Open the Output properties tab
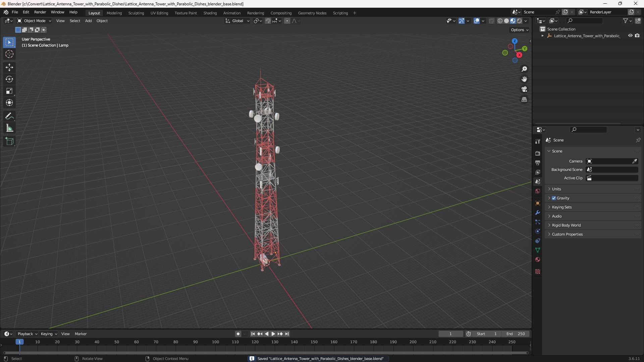Screen dimensions: 644x362 point(538,163)
